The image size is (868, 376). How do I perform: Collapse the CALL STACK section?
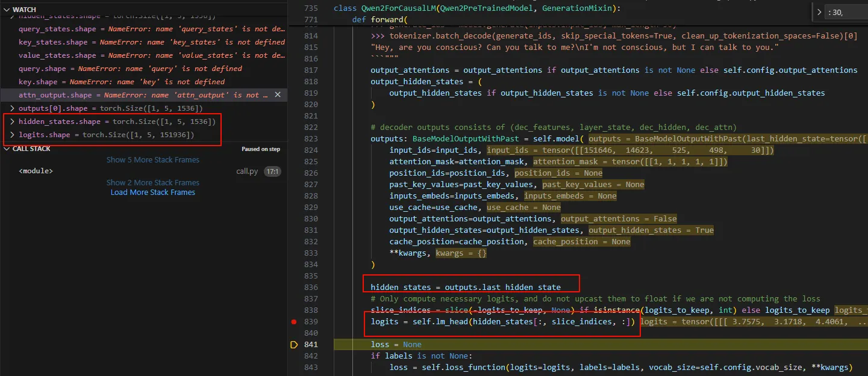point(7,149)
